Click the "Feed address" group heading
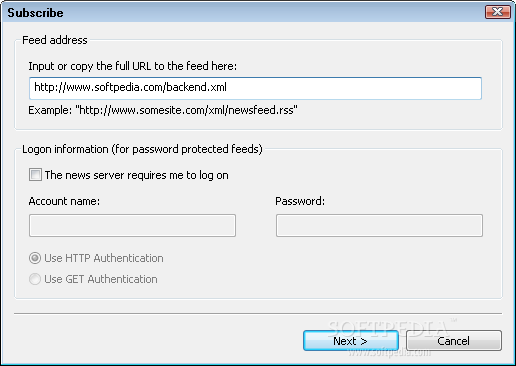516x366 pixels. (55, 40)
